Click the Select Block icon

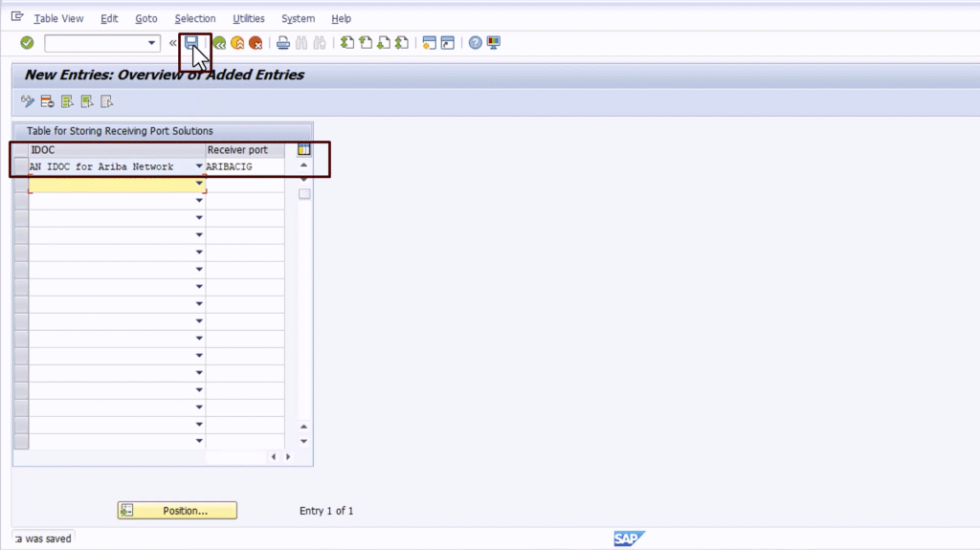point(87,101)
